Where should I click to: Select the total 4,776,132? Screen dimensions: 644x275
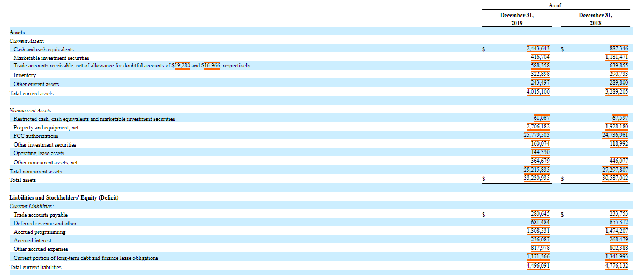pos(617,266)
